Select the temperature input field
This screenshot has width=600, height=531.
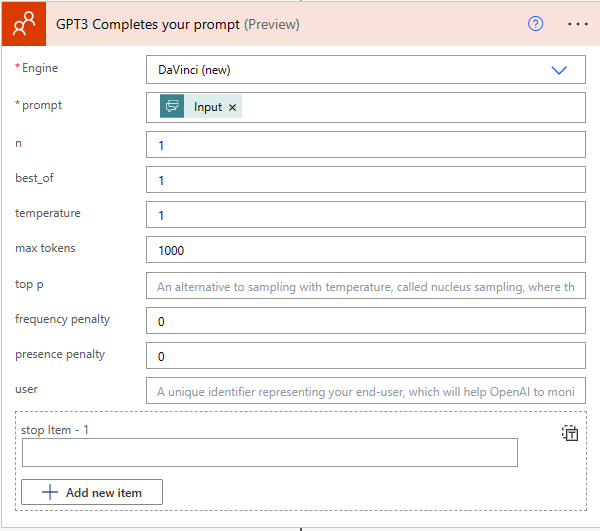[365, 215]
